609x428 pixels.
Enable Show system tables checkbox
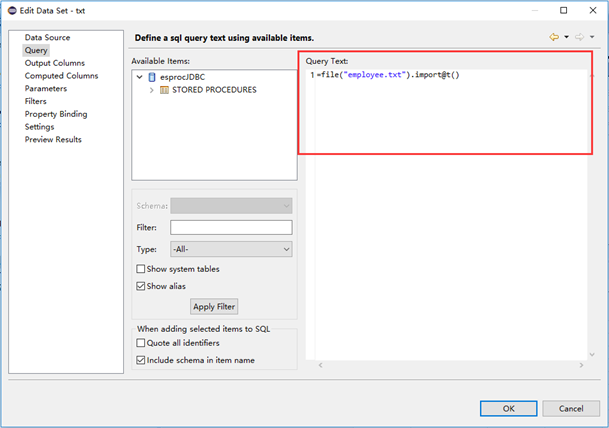click(141, 269)
